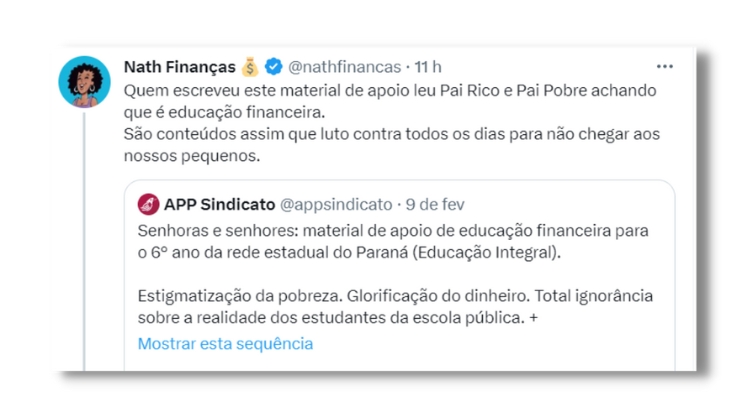Open Nath Finanças profile avatar

pos(85,81)
